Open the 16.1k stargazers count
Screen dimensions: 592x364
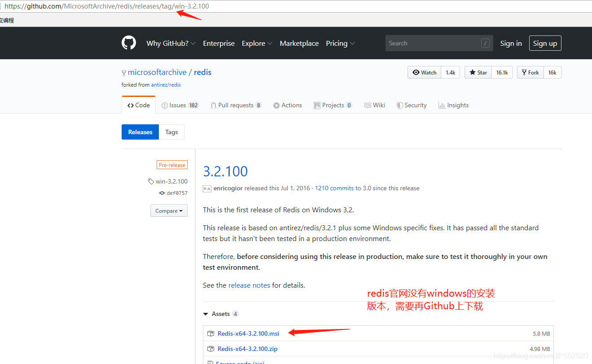point(502,72)
